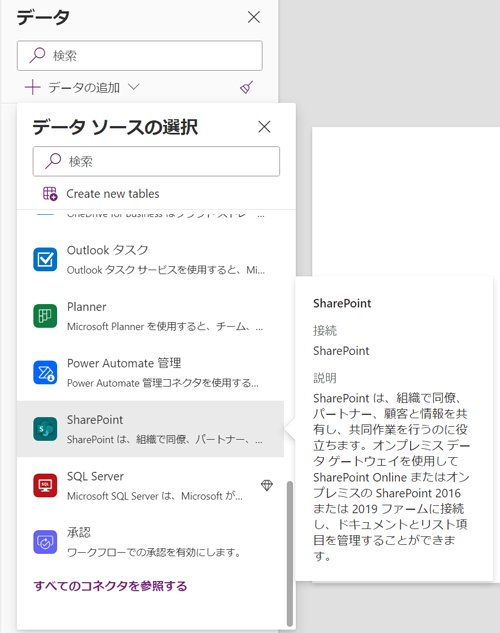Screen dimensions: 500x633
Task: Click the plus icon beside データの追加
Action: (33, 87)
